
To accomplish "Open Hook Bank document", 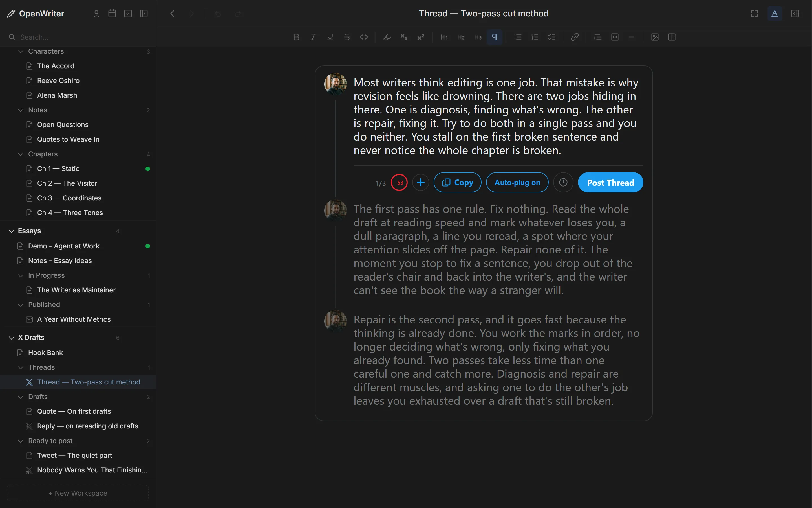I will 78,352.
